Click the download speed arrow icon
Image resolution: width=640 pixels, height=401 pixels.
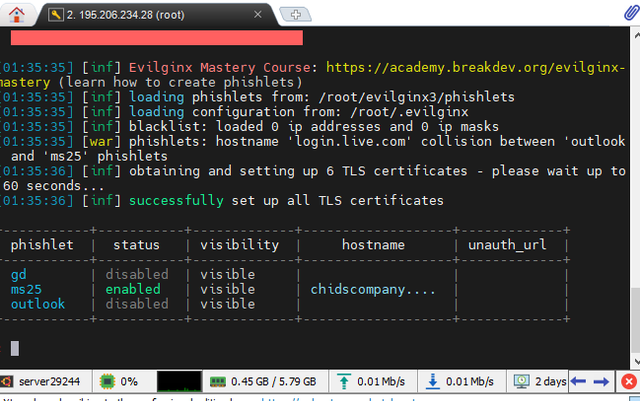(x=432, y=381)
